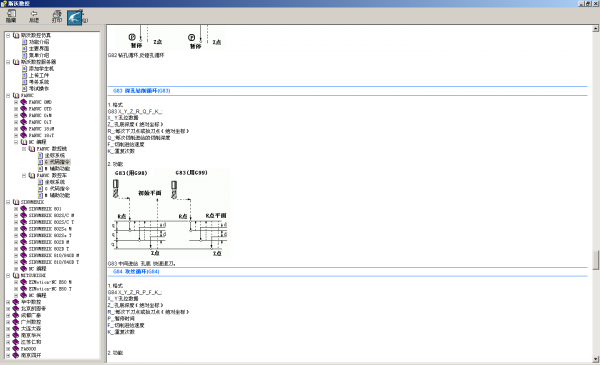Select M 辅助功能 under FANUC 数控车

57,196
